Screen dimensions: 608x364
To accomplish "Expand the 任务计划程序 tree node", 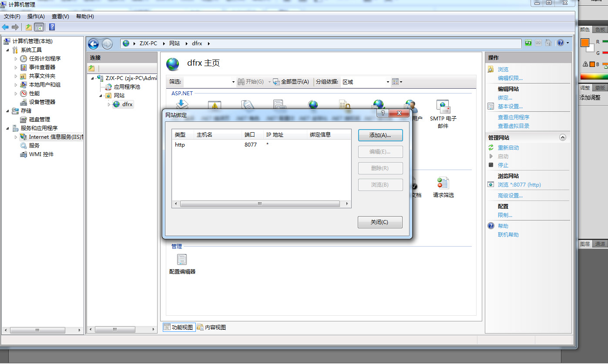I will pyautogui.click(x=16, y=59).
